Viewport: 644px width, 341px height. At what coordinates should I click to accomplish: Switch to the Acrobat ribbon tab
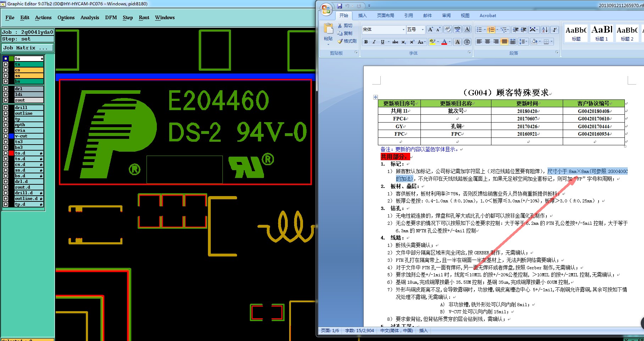click(x=488, y=16)
